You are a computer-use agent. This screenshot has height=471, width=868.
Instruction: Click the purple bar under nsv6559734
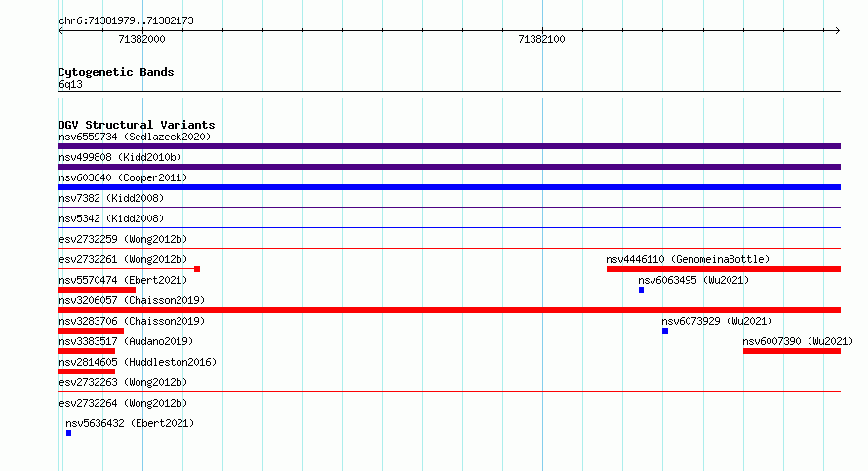(x=449, y=146)
